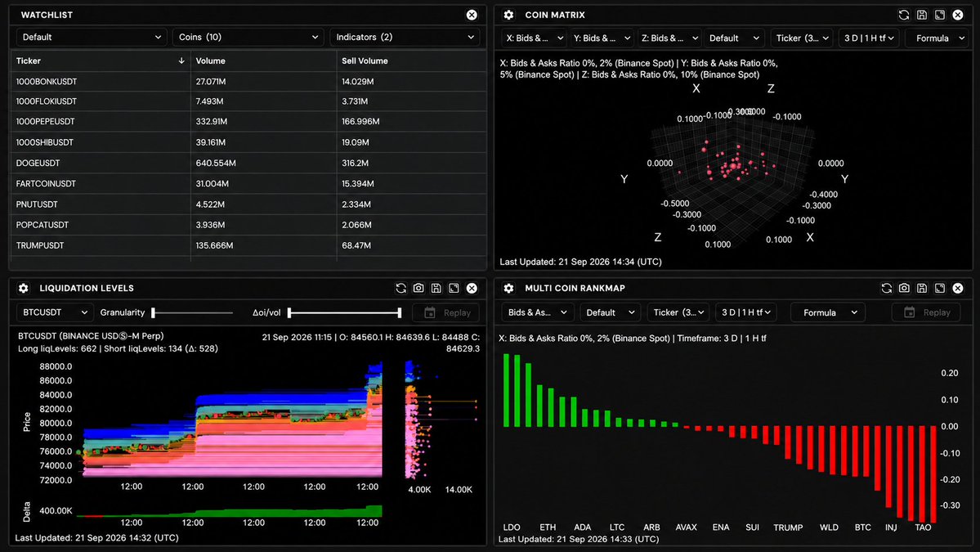
Task: Open the Coin Matrix Y axis dropdown
Action: pos(602,38)
